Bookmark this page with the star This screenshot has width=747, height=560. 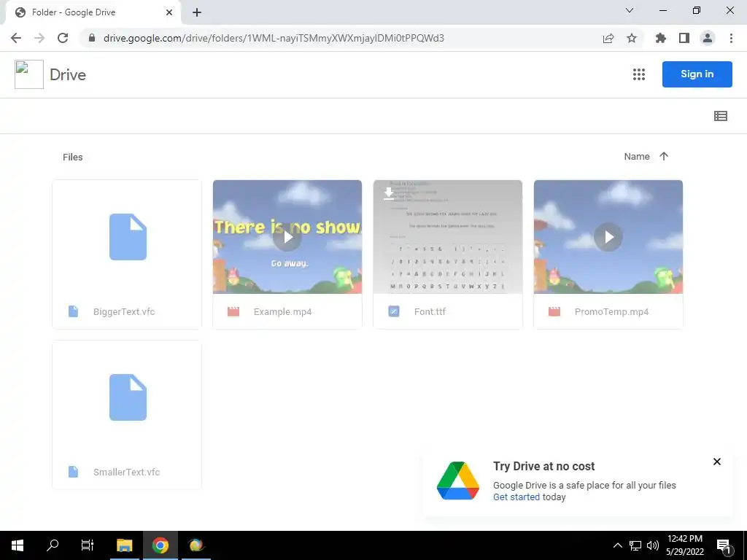(632, 38)
